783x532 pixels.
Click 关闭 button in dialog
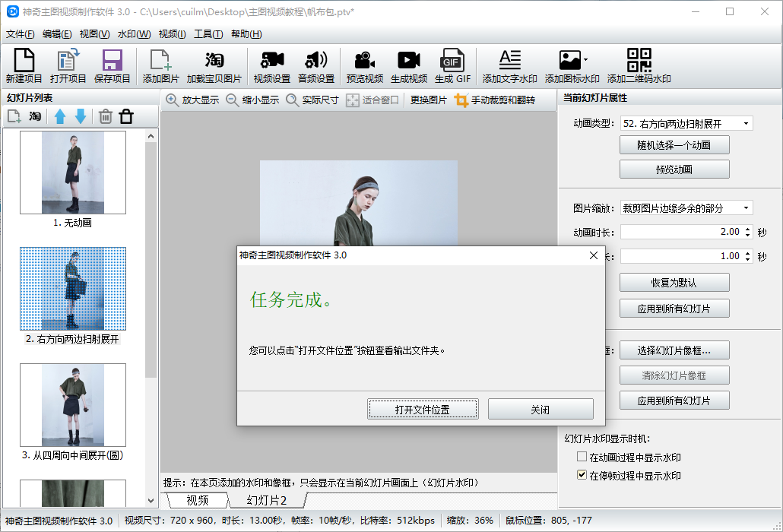[x=540, y=409]
